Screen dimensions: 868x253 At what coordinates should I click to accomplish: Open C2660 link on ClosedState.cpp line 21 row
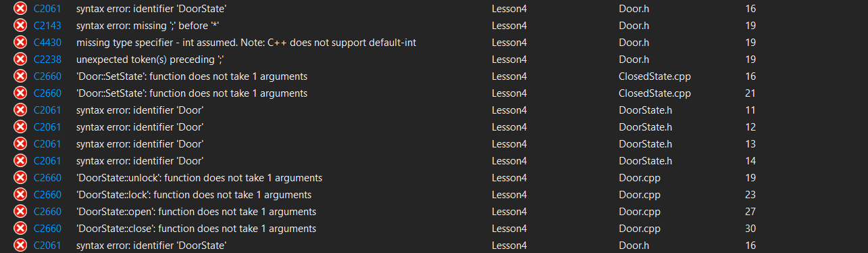point(47,93)
